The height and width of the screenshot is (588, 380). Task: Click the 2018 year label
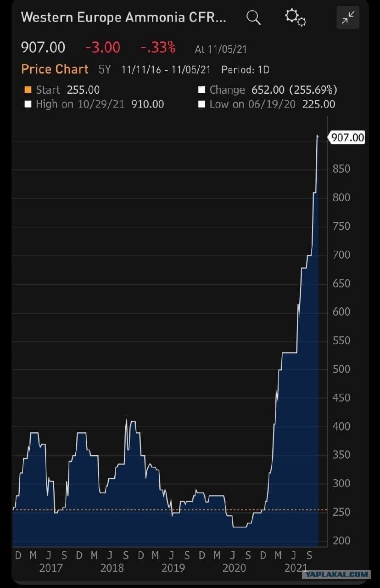pyautogui.click(x=112, y=568)
